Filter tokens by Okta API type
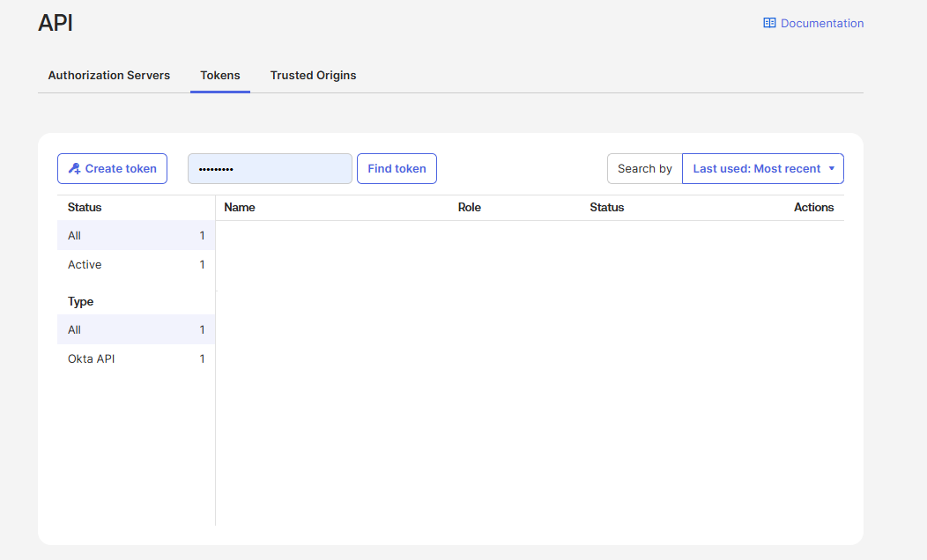This screenshot has width=927, height=560. click(x=92, y=359)
